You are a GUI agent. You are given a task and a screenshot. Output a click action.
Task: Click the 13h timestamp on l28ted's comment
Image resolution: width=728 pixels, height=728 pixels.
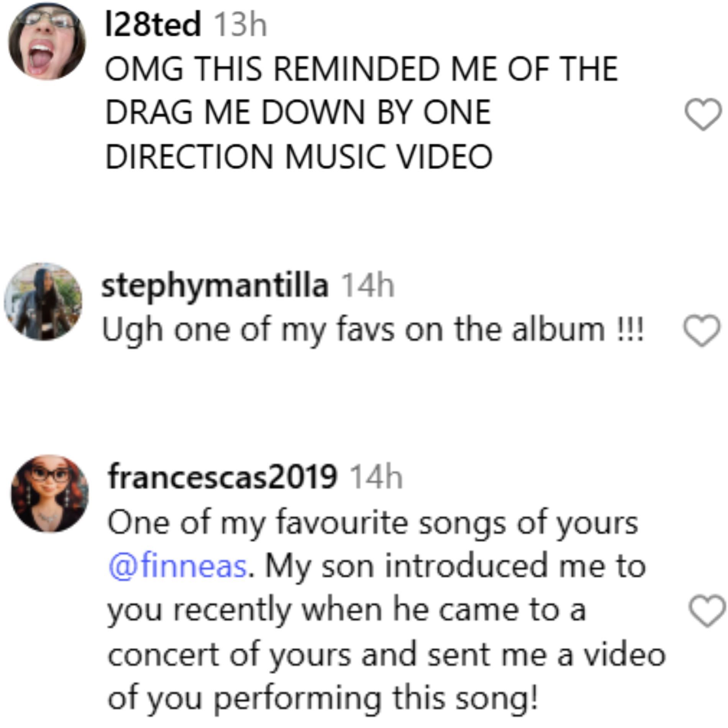point(240,25)
